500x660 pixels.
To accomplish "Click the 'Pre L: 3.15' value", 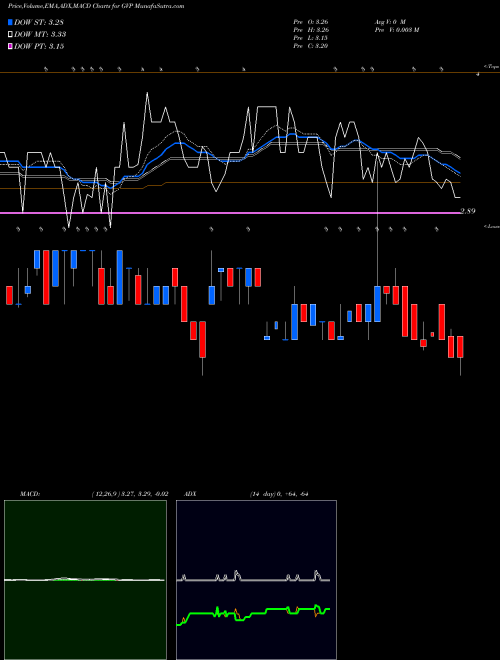I will pyautogui.click(x=311, y=38).
